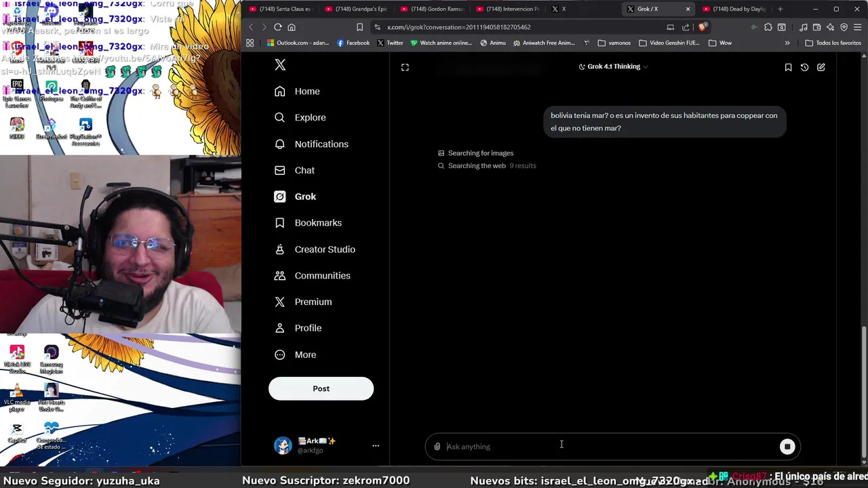
Task: Open account options next to Ark profile
Action: coord(376,445)
